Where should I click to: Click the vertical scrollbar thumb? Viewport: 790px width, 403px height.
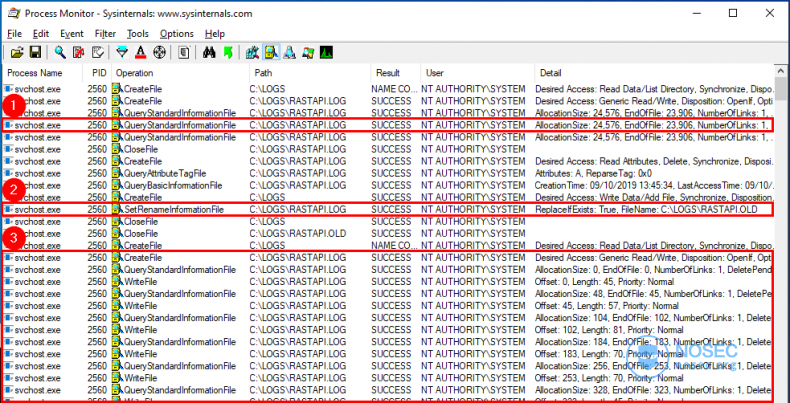(x=781, y=89)
